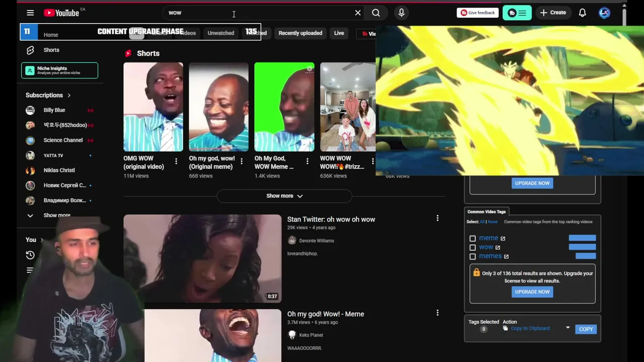Play Stan Twitter video thumbnail
Image resolution: width=644 pixels, height=362 pixels.
click(202, 258)
